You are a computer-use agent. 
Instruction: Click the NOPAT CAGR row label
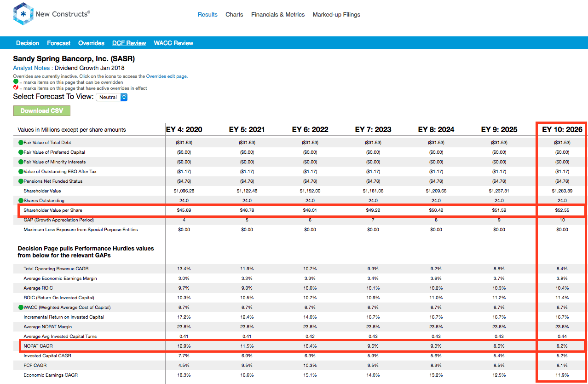click(x=38, y=346)
